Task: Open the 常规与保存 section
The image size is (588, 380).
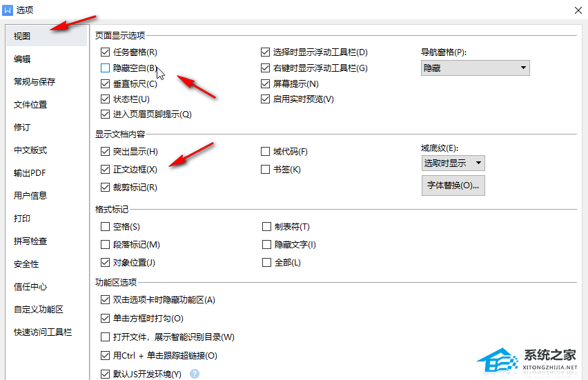Action: coord(35,82)
